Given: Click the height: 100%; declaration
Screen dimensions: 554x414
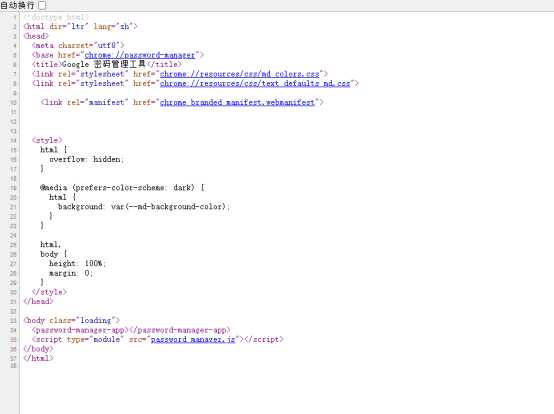Looking at the screenshot, I should [77, 264].
